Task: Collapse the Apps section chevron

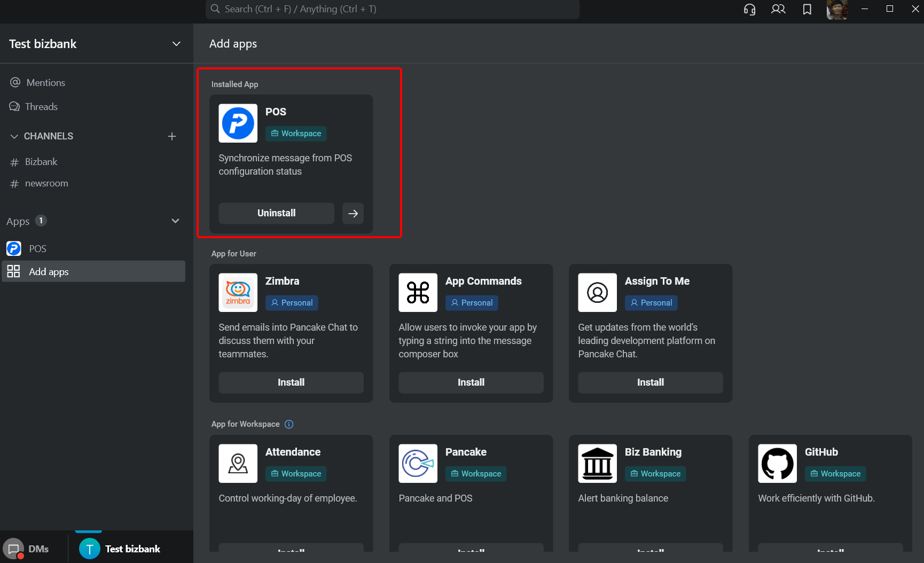Action: point(175,221)
